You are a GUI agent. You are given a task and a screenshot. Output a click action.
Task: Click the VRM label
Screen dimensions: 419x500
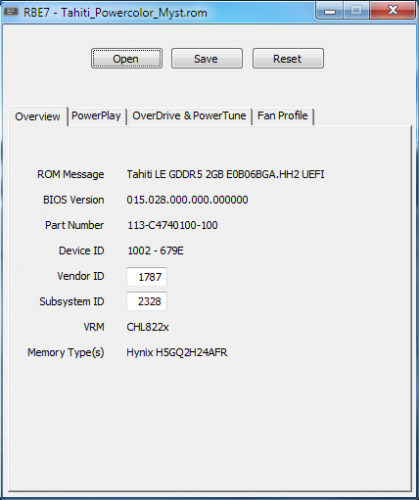tap(94, 327)
